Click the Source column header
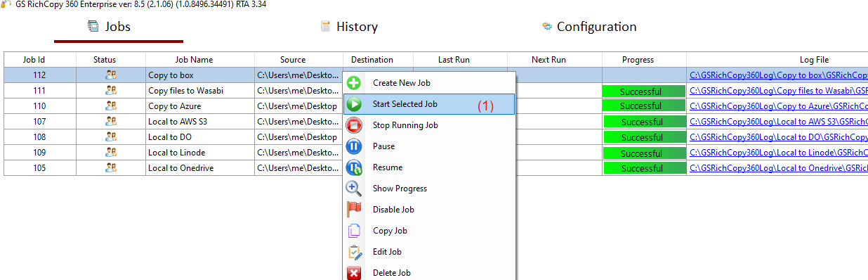868x280 pixels. [298, 59]
